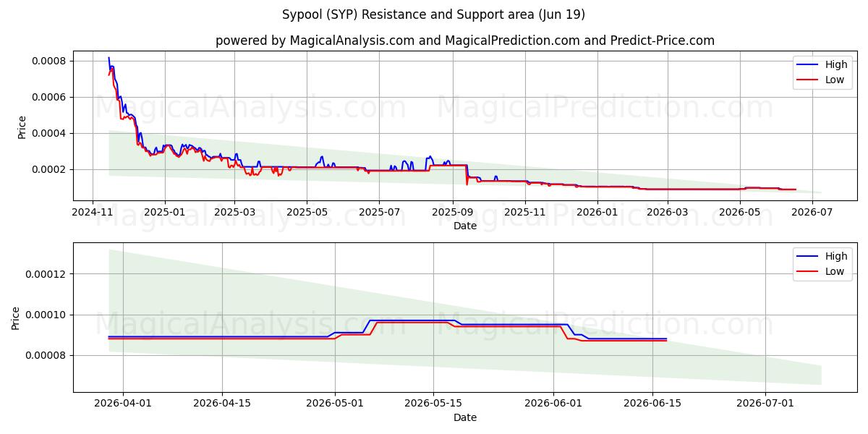Click the top chart x-axis label 2025-09
The width and height of the screenshot is (868, 434).
coord(453,212)
